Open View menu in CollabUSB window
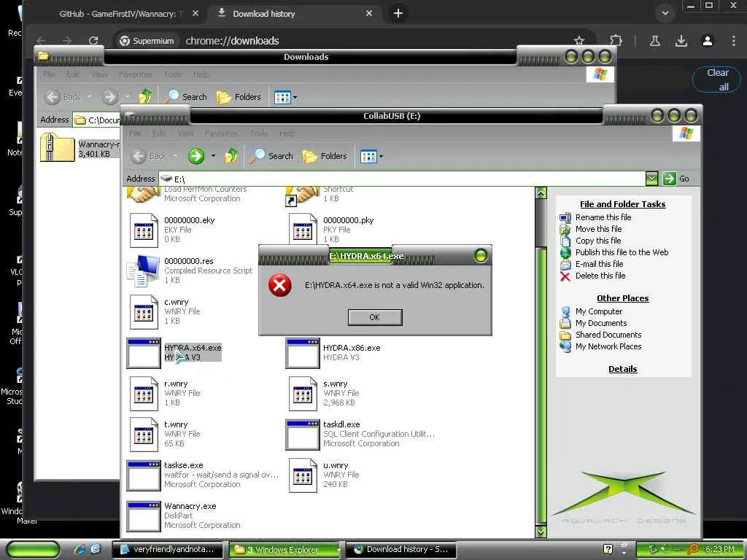 185,133
